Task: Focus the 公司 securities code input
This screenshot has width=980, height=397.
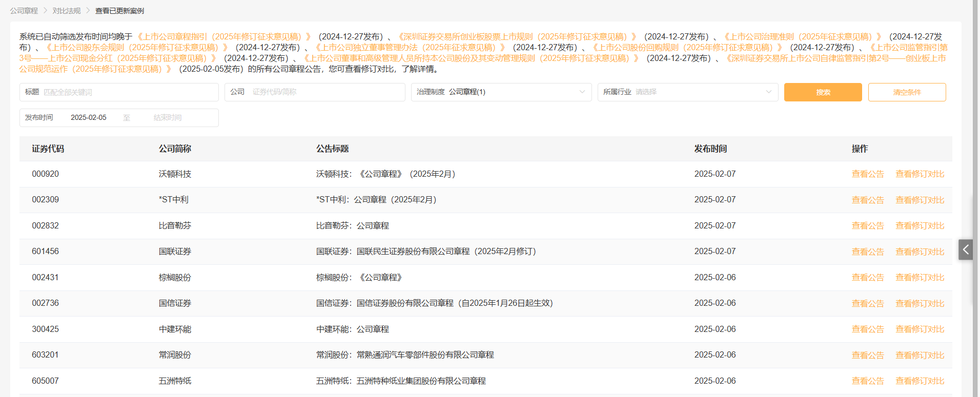Action: (x=315, y=92)
